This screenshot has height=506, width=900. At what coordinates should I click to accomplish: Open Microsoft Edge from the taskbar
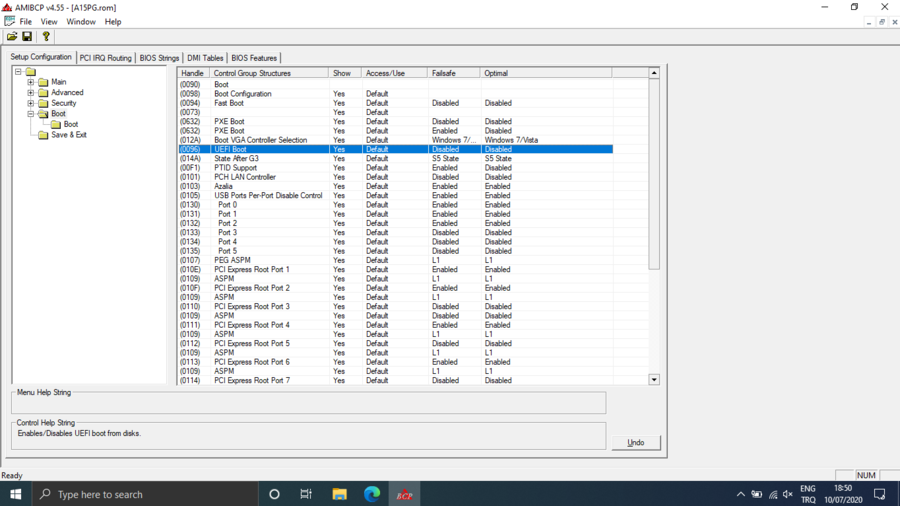(372, 494)
